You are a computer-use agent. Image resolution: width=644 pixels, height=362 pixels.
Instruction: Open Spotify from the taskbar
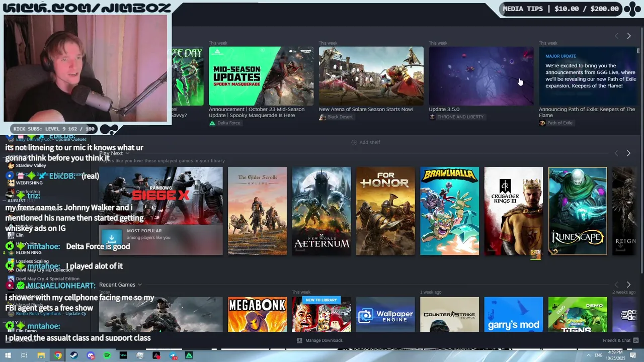(107, 355)
